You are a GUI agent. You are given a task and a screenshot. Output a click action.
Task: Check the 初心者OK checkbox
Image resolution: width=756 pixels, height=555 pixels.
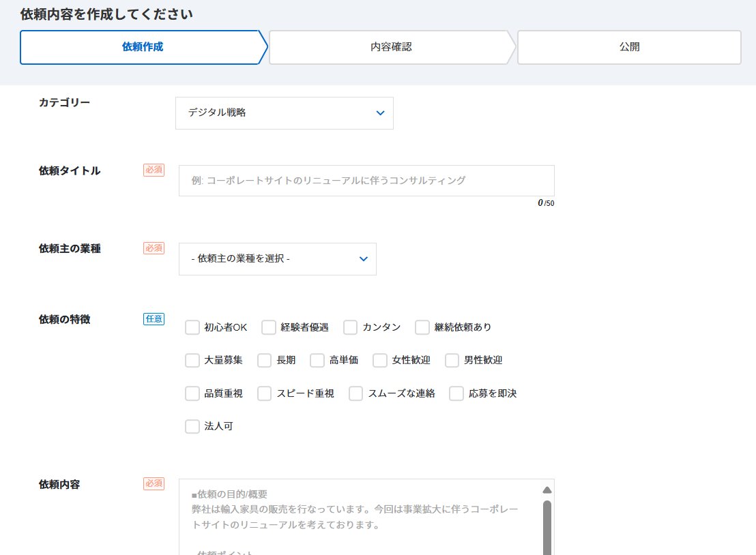[192, 327]
